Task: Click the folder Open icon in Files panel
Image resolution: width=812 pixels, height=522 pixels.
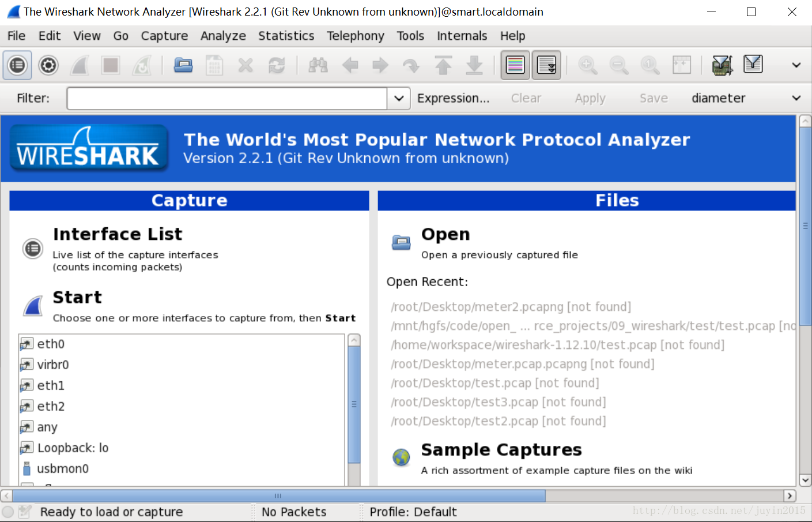Action: [401, 242]
